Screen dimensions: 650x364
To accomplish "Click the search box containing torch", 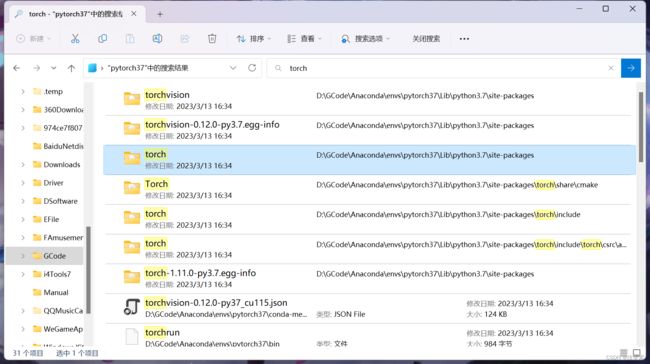I will click(x=444, y=68).
